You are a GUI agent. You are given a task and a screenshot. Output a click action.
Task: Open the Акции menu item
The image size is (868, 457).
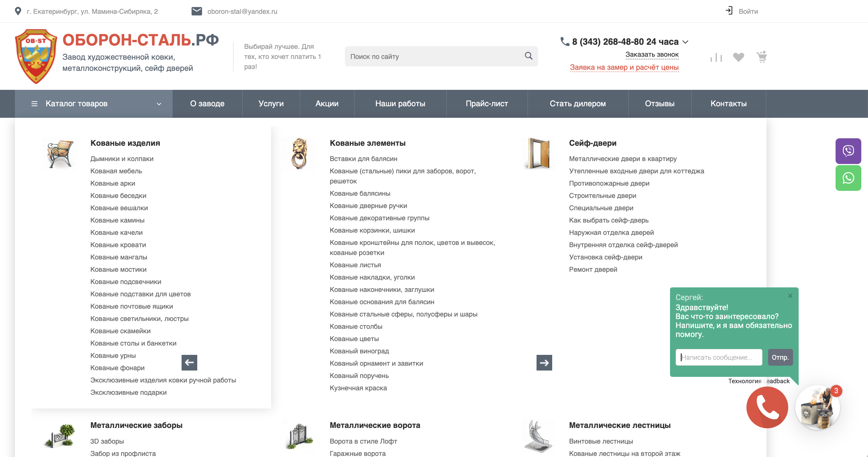[x=327, y=104]
